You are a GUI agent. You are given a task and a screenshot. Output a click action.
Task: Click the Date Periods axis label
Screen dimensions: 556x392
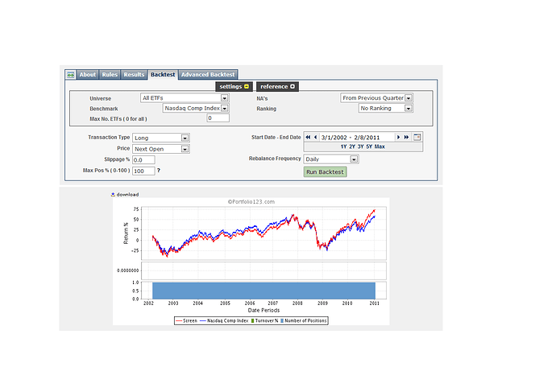point(263,310)
